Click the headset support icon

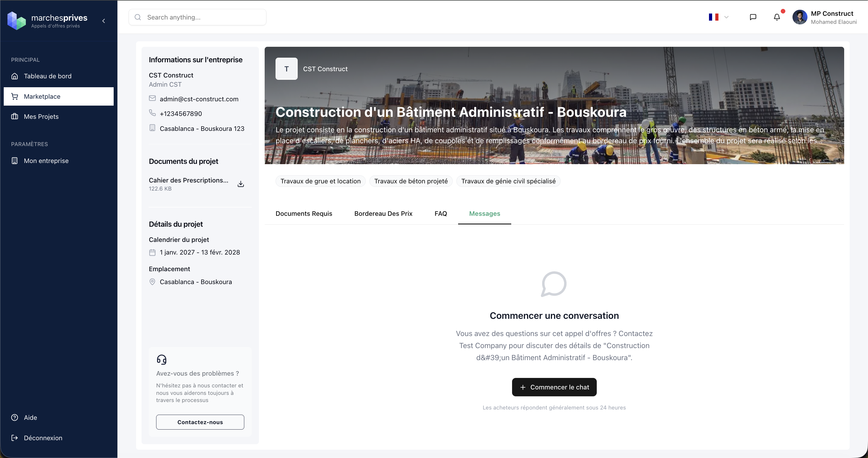click(162, 359)
